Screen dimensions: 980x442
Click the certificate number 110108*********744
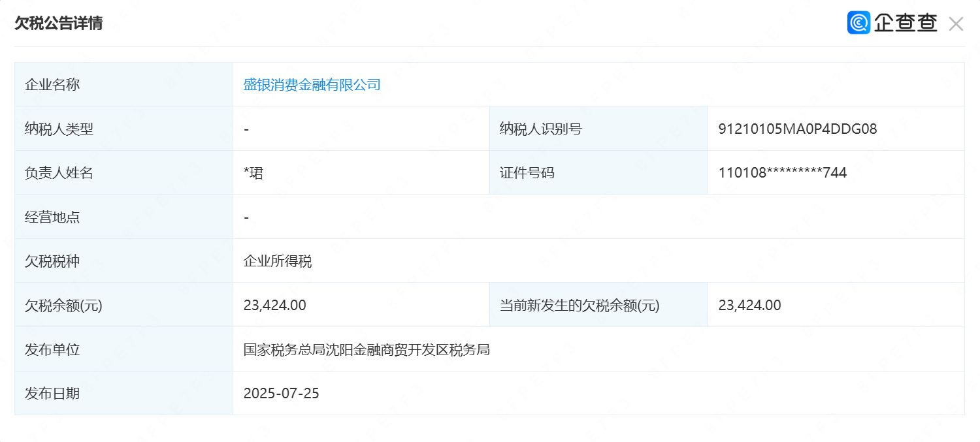click(x=782, y=173)
